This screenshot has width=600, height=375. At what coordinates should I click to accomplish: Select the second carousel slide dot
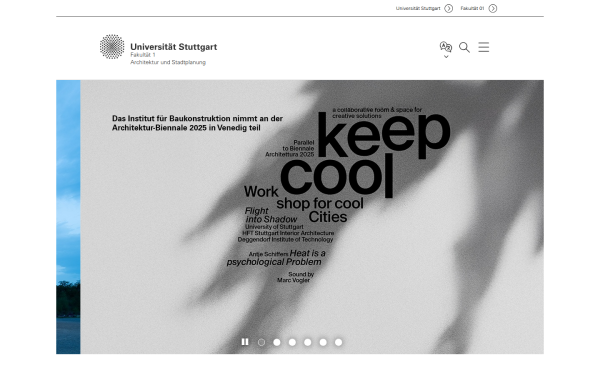tap(277, 342)
